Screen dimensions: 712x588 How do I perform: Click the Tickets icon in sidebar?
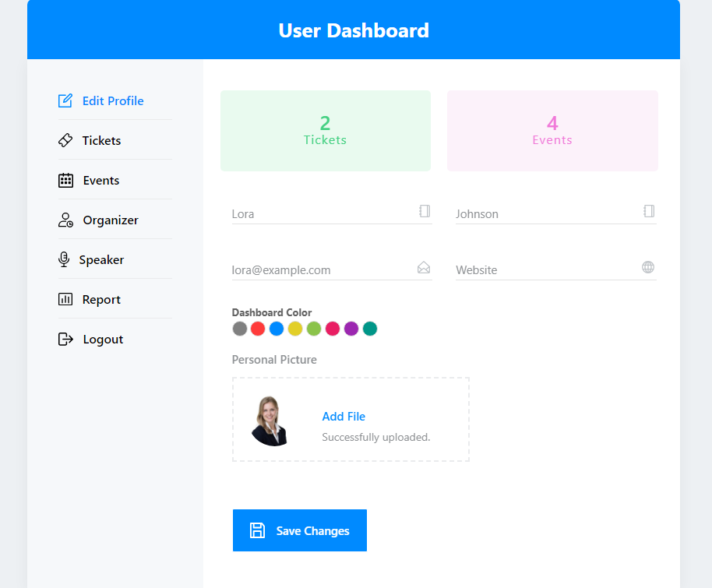pyautogui.click(x=65, y=140)
